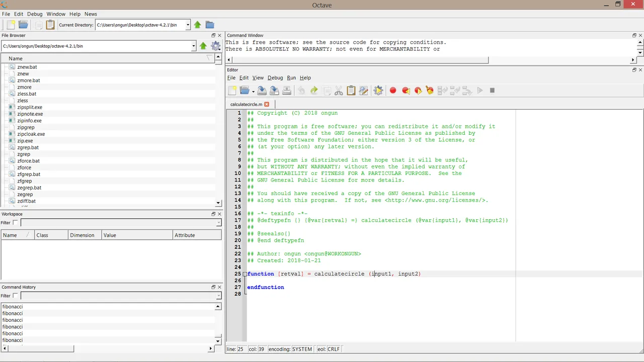Select zipsplit.exe in File Browser
Viewport: 644px width, 362px height.
coord(30,107)
